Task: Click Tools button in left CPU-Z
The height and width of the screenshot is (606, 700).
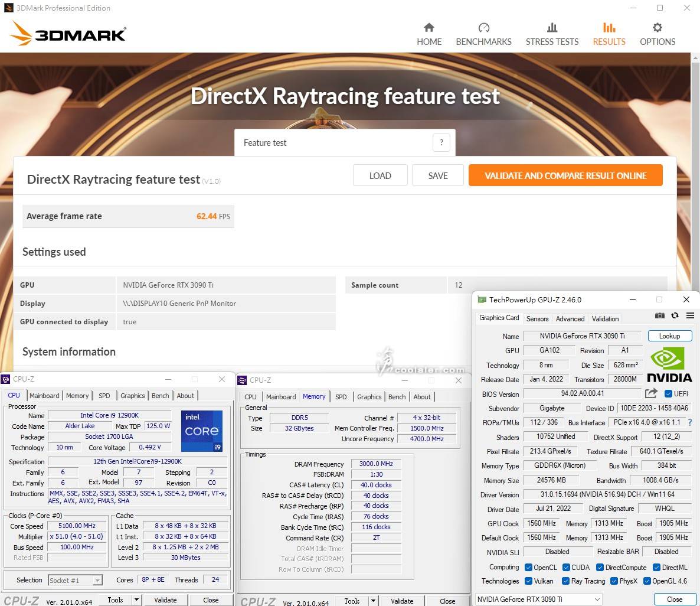Action: (115, 600)
